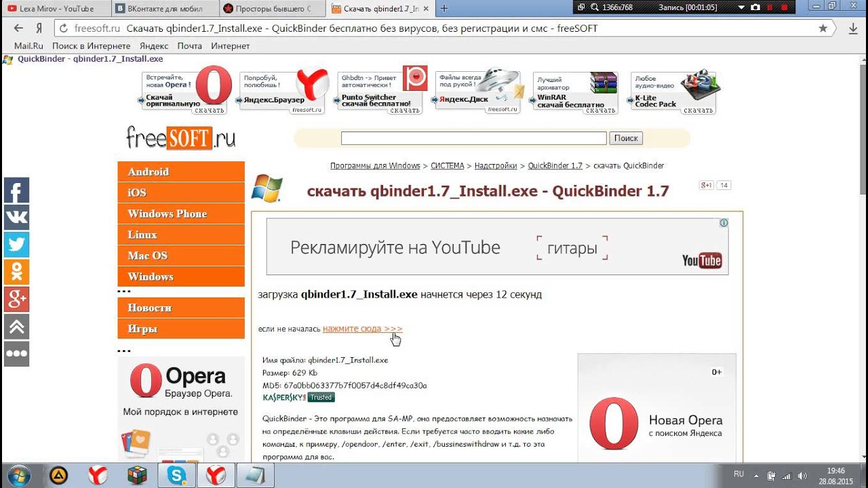
Task: Open the Почта bookmark
Action: [x=190, y=46]
